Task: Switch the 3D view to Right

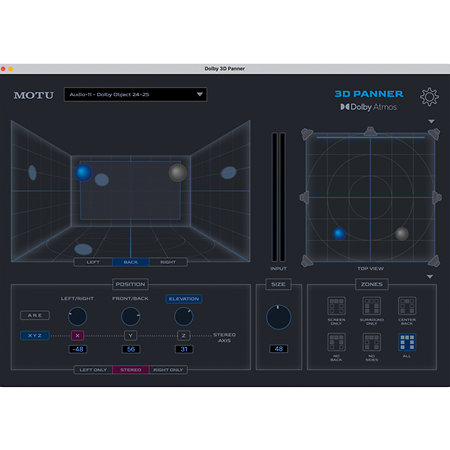Action: click(168, 262)
